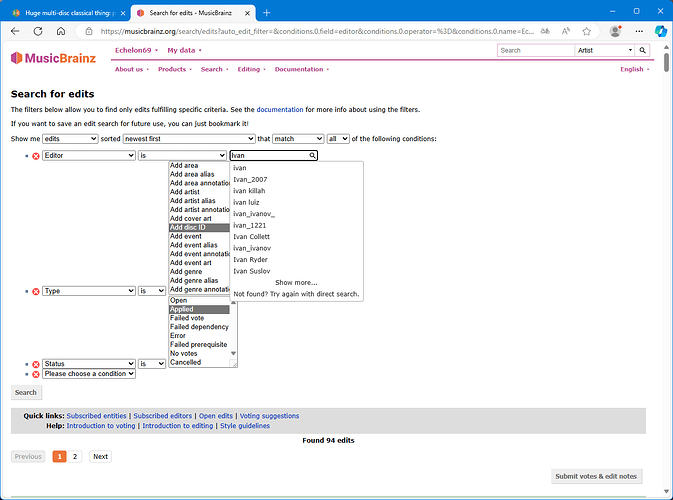The height and width of the screenshot is (500, 673).
Task: Open the translate icon in the address bar
Action: coord(545,31)
